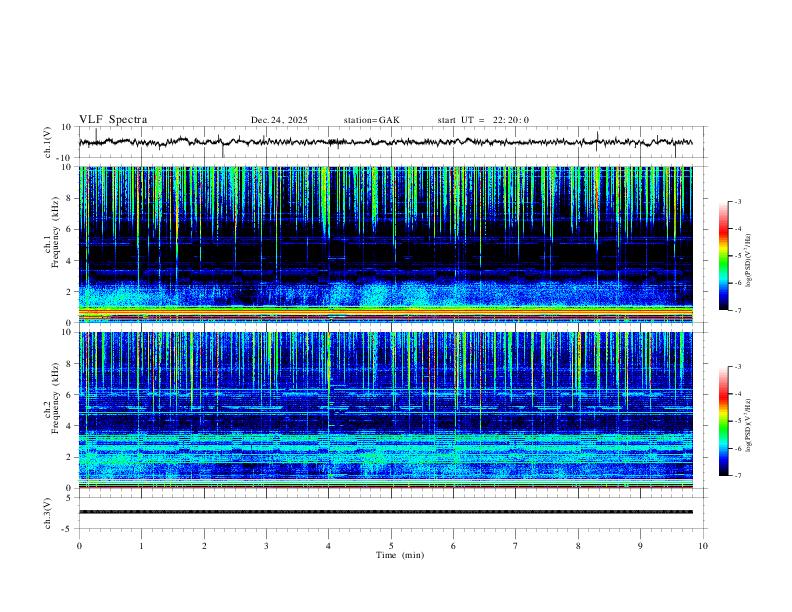This screenshot has width=792, height=612.
Task: Click the "station=GAK" label
Action: click(x=371, y=120)
